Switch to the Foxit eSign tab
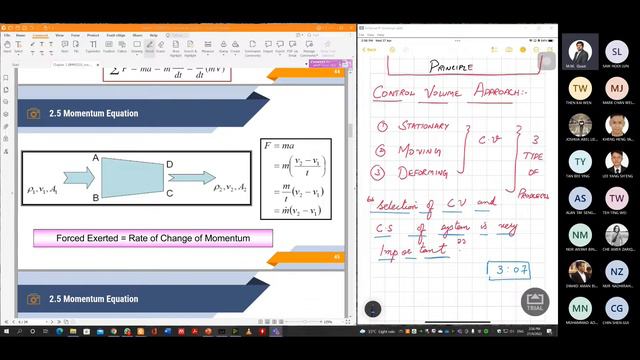Image resolution: width=640 pixels, height=360 pixels. (116, 36)
